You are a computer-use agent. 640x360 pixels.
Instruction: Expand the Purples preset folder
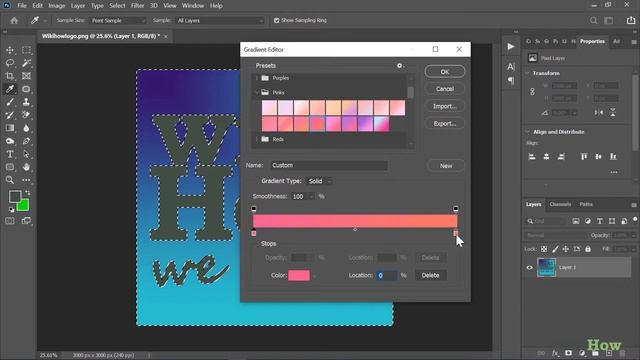click(x=257, y=78)
